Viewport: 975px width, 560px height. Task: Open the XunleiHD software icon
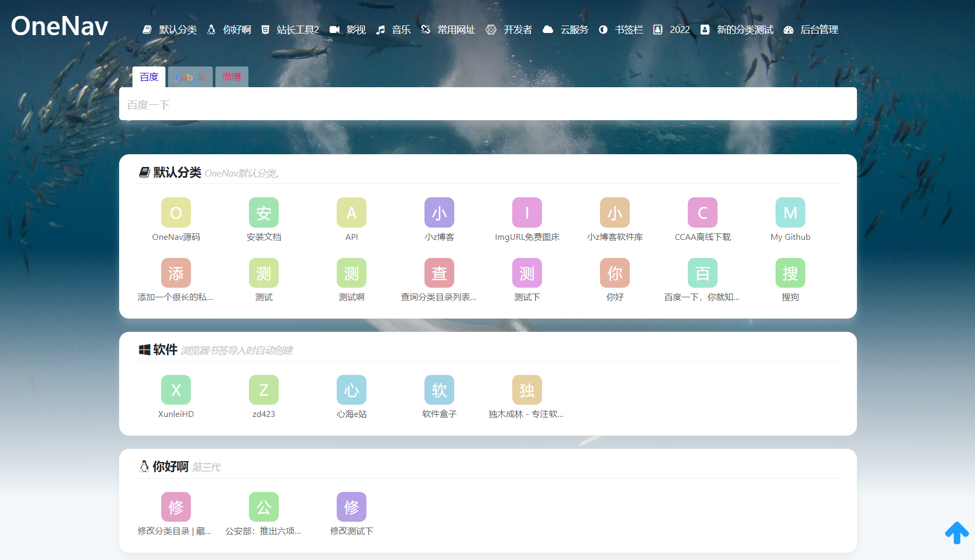click(x=176, y=390)
